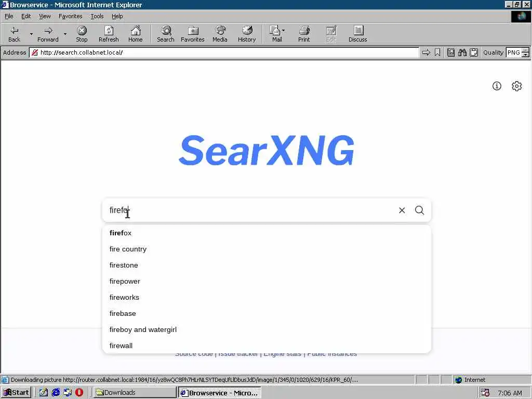Click the Back toolbar button

tap(14, 34)
